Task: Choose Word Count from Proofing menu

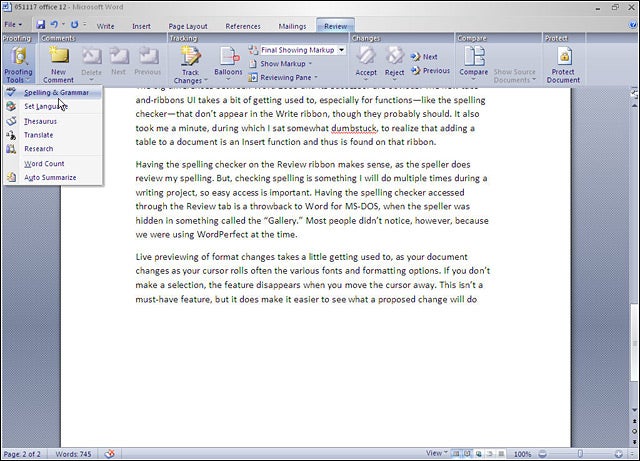Action: click(53, 164)
